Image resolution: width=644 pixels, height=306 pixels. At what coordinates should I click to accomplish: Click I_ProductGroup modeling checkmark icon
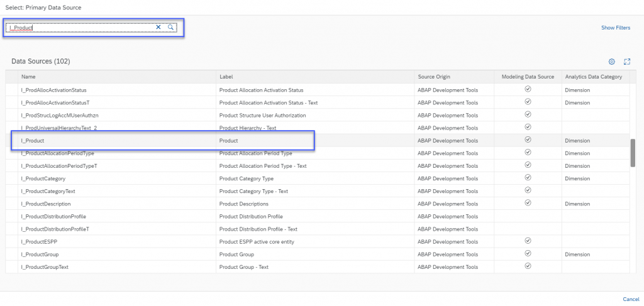(528, 253)
